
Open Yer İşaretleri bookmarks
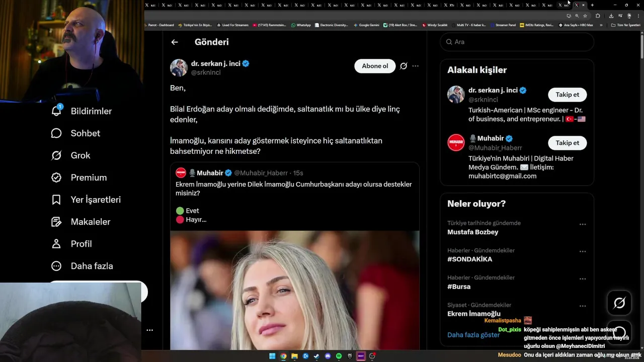86,200
